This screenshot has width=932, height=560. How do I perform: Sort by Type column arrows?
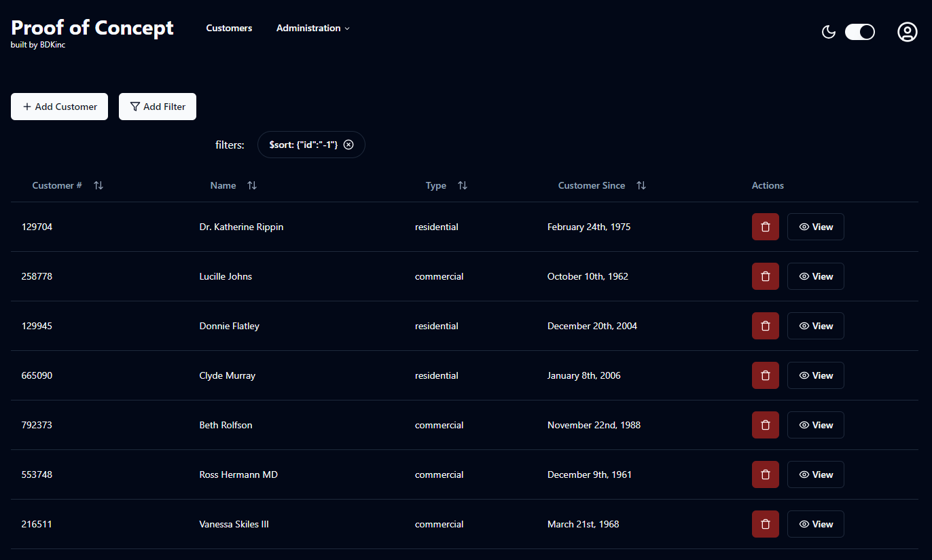coord(463,185)
